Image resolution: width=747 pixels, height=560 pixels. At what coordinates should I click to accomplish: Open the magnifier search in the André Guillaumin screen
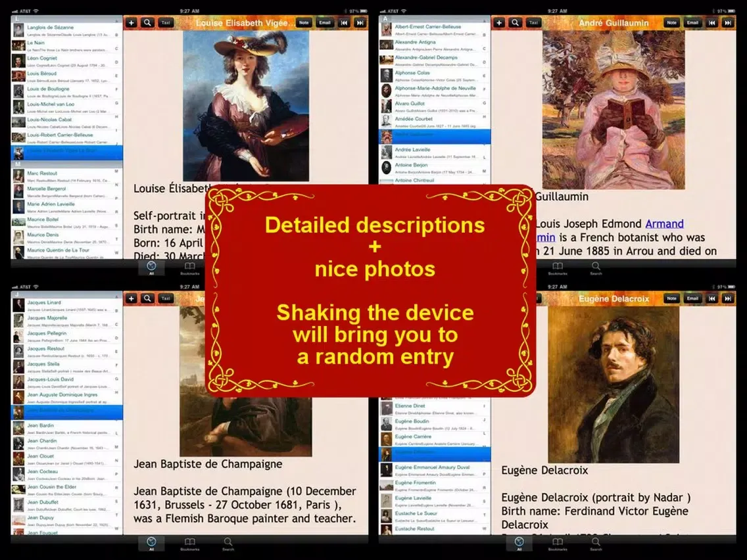click(x=516, y=22)
